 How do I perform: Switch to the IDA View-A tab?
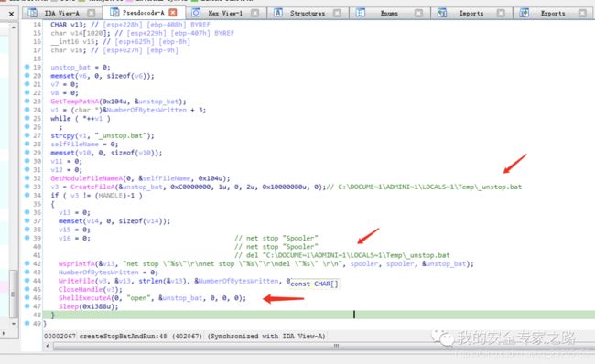pos(62,14)
